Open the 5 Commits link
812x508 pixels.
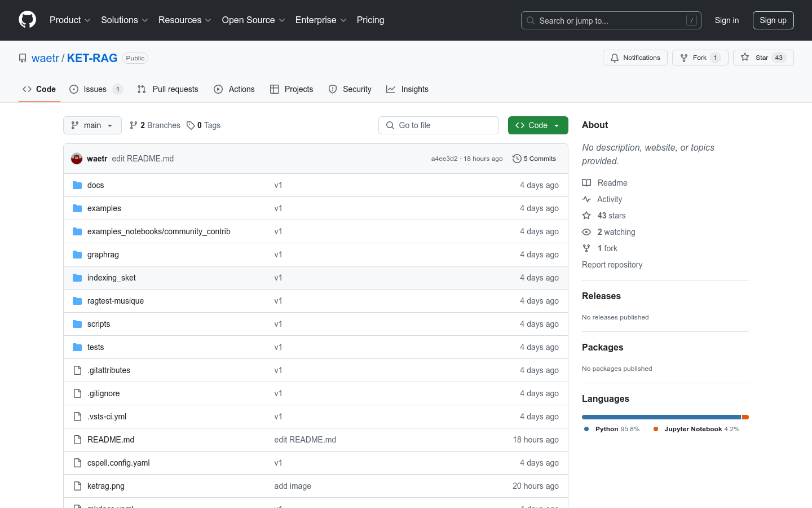coord(534,159)
